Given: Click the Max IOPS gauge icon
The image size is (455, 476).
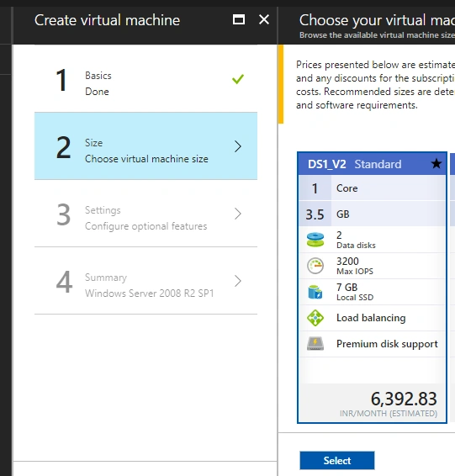Looking at the screenshot, I should coord(315,266).
